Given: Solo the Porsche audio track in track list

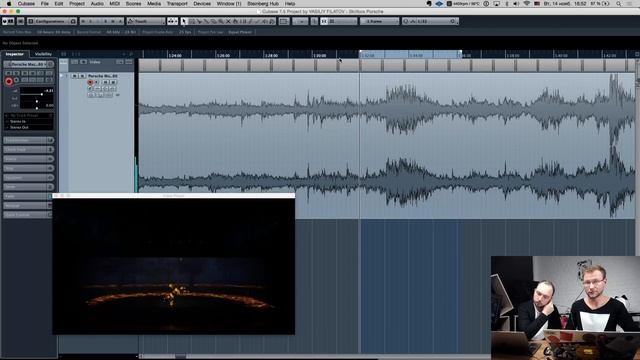Looking at the screenshot, I should [x=82, y=76].
